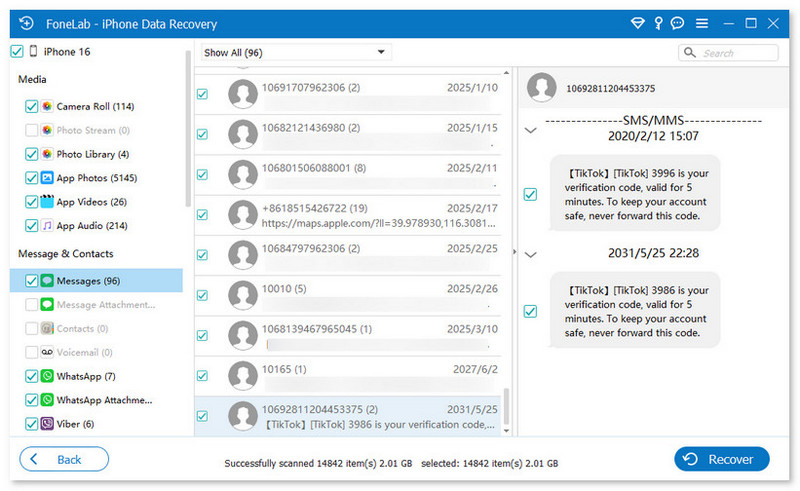The height and width of the screenshot is (491, 800).
Task: Click the Contacts icon
Action: pyautogui.click(x=47, y=328)
